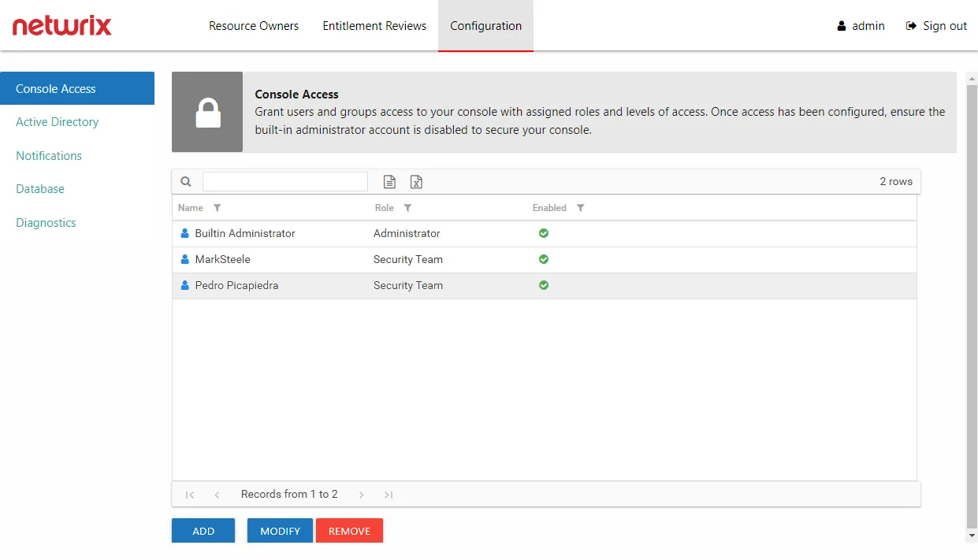
Task: Click the MODIFY button
Action: pos(280,531)
